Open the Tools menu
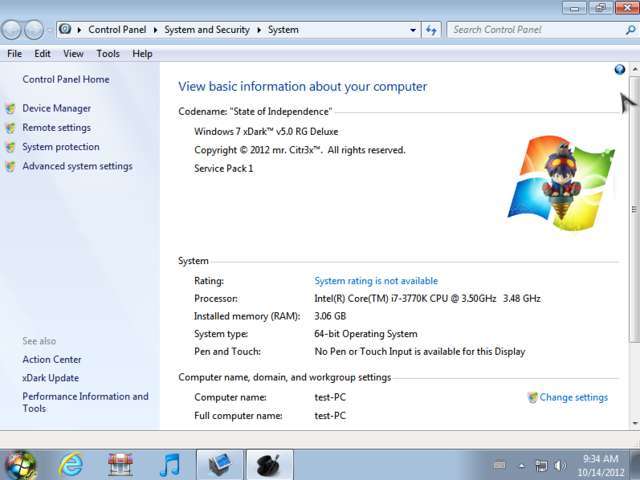Image resolution: width=640 pixels, height=480 pixels. pos(108,54)
